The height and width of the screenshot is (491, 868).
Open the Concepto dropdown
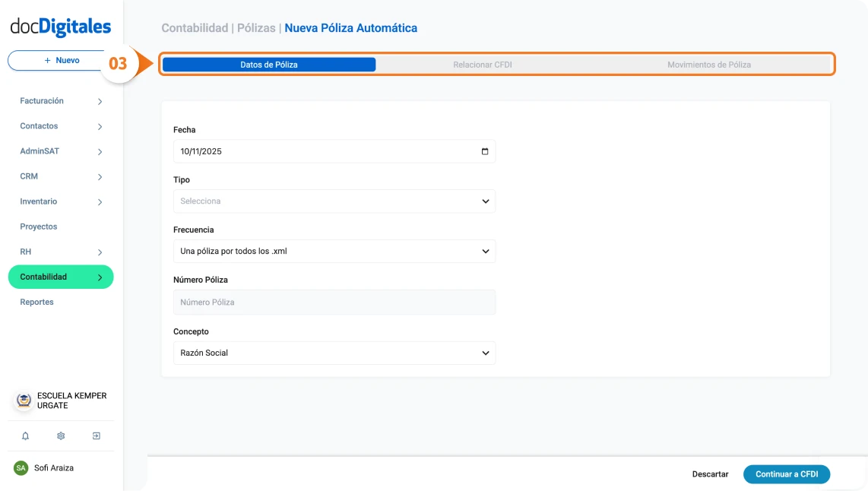tap(334, 353)
